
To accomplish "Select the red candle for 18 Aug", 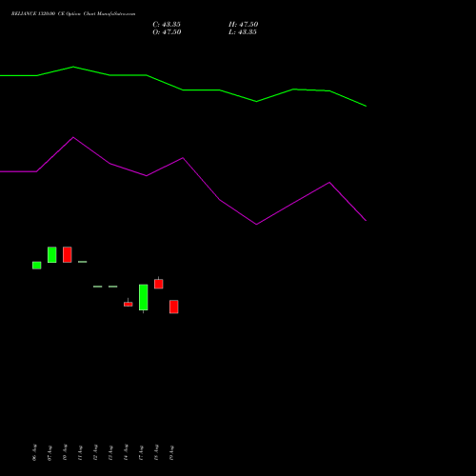I will (159, 284).
